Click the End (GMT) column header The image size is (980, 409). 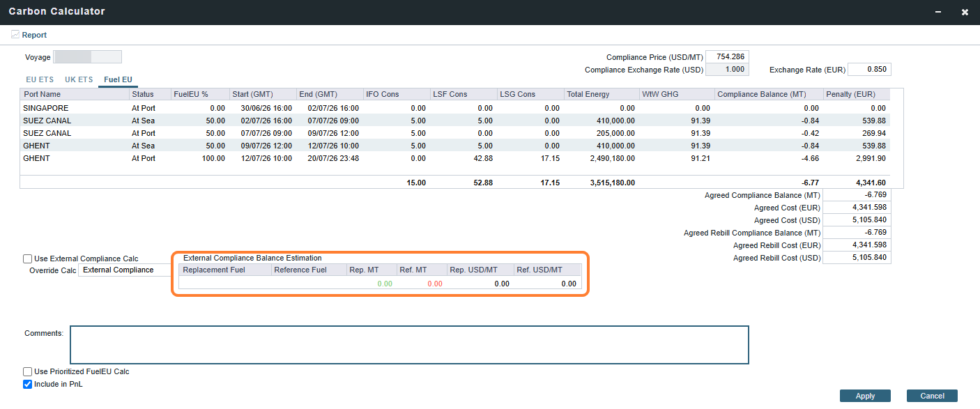330,94
